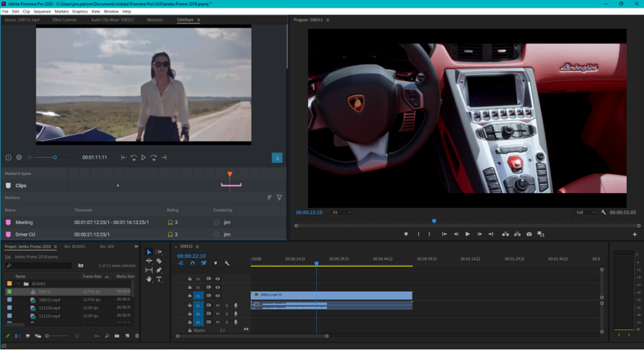Select the Track Select Forward tool
The width and height of the screenshot is (644, 351).
(x=159, y=252)
